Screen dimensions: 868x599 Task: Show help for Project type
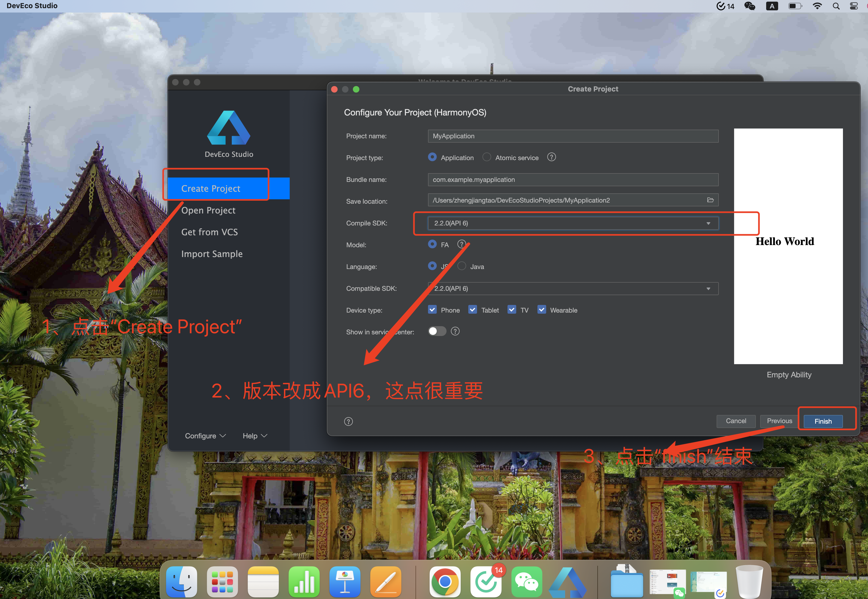(551, 157)
